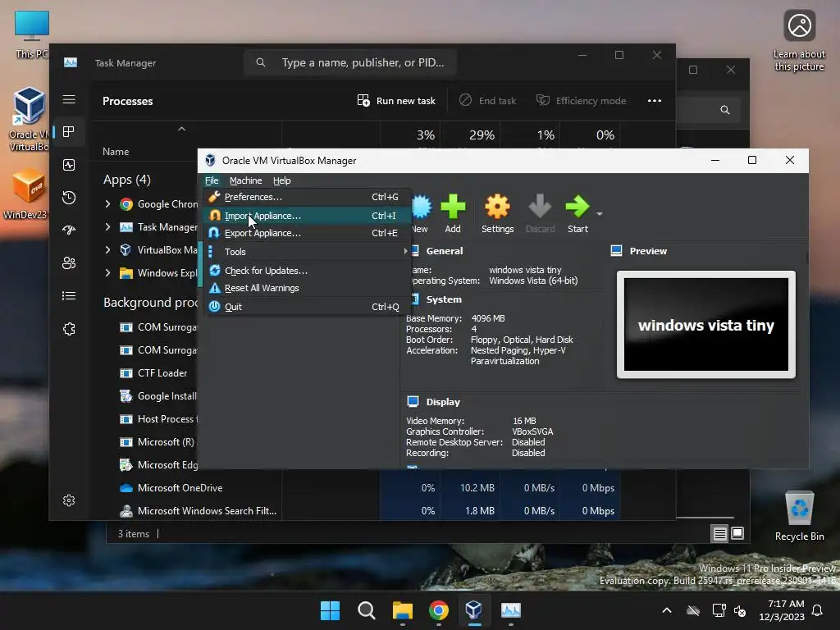Open the Start arrow dropdown in VirtualBox
Screen dimensions: 840x630
click(600, 214)
